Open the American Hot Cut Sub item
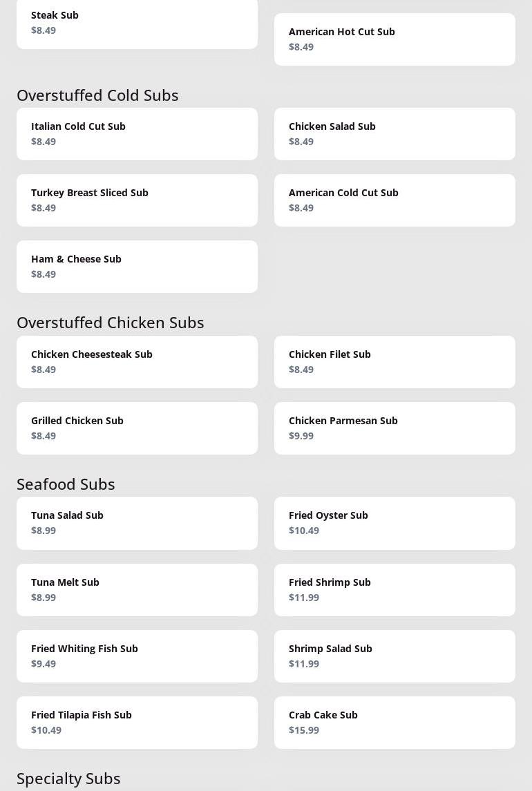The image size is (532, 791). tap(395, 39)
